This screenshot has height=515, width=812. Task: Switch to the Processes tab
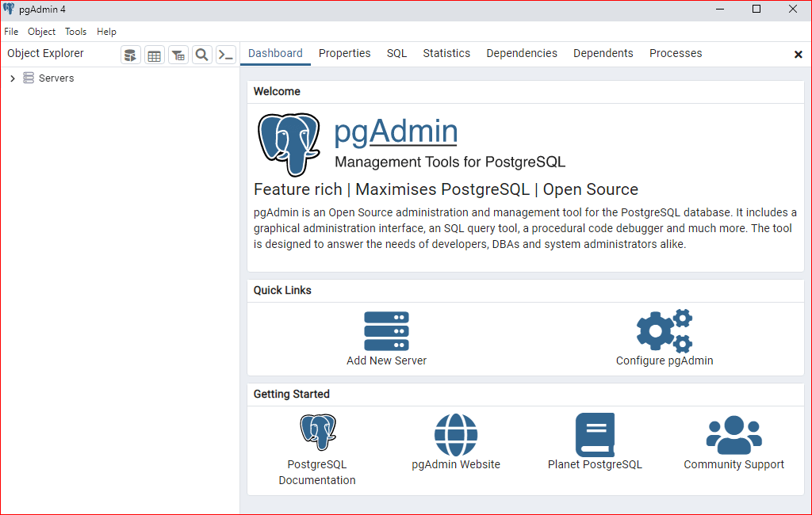tap(676, 53)
